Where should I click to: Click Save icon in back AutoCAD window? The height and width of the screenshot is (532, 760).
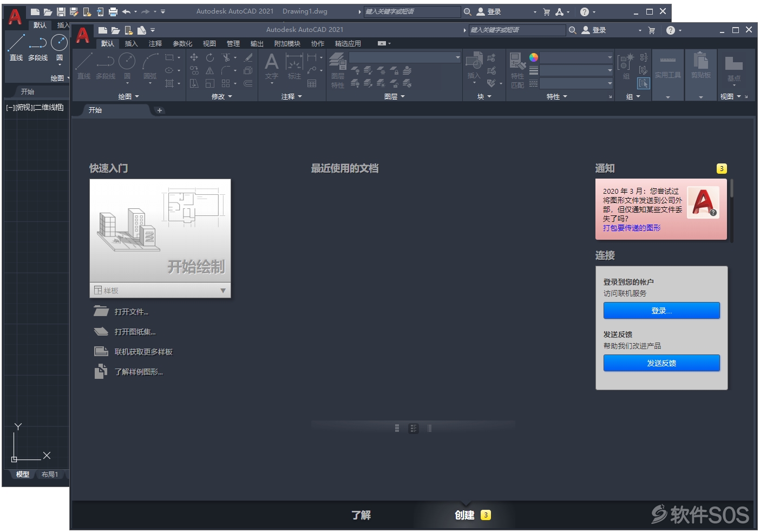click(61, 11)
